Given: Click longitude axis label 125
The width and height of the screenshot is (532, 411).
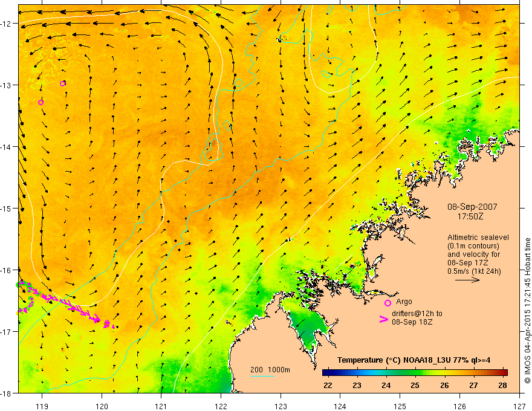Looking at the screenshot, I should [x=400, y=406].
